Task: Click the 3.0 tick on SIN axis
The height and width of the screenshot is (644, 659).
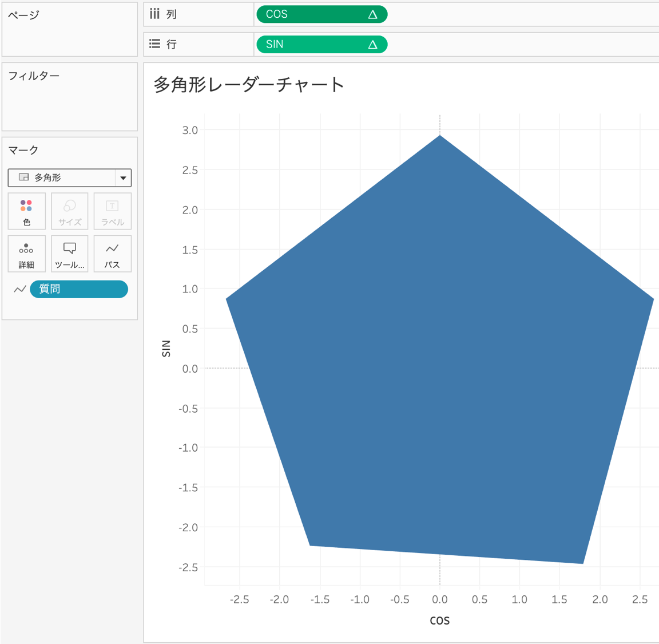Action: coord(189,131)
